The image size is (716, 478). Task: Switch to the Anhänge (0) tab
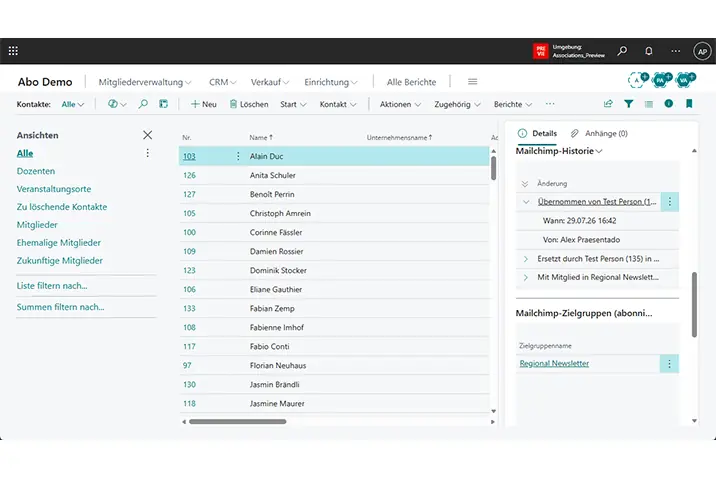pyautogui.click(x=599, y=133)
